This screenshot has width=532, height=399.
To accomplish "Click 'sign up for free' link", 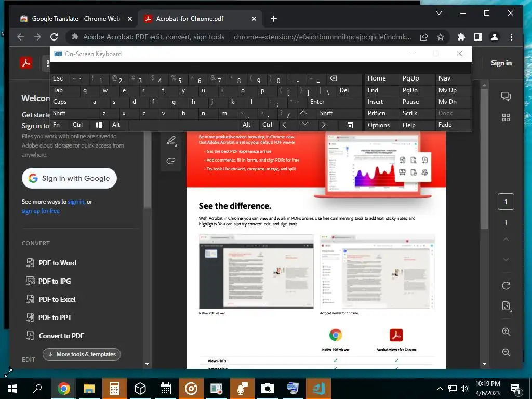I will [41, 211].
